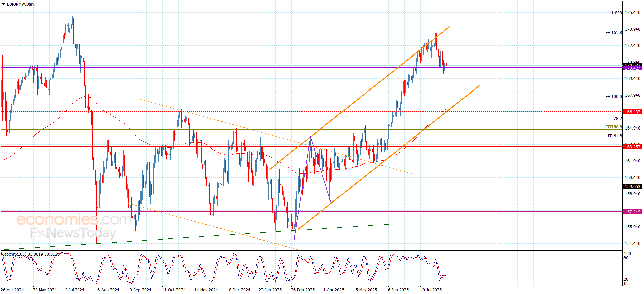
Task: Click the 18 Dec 2024 date label
Action: (x=238, y=290)
